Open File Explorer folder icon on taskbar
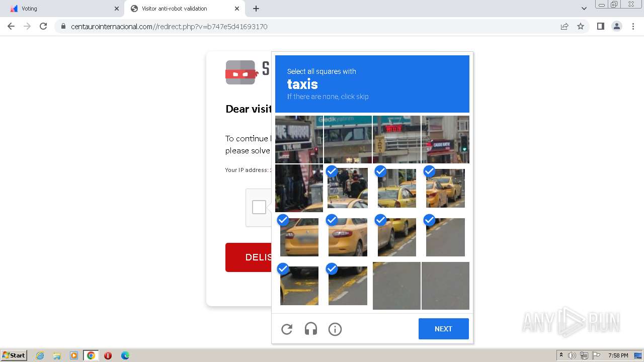The width and height of the screenshot is (644, 362). point(57,355)
